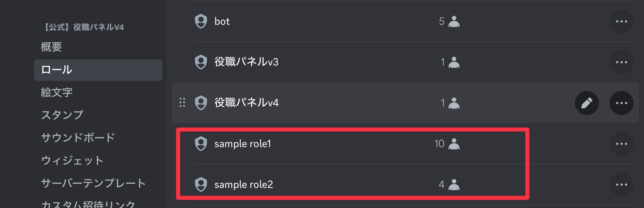
Task: Open the ellipsis menu for 役職パネルv4
Action: [622, 103]
